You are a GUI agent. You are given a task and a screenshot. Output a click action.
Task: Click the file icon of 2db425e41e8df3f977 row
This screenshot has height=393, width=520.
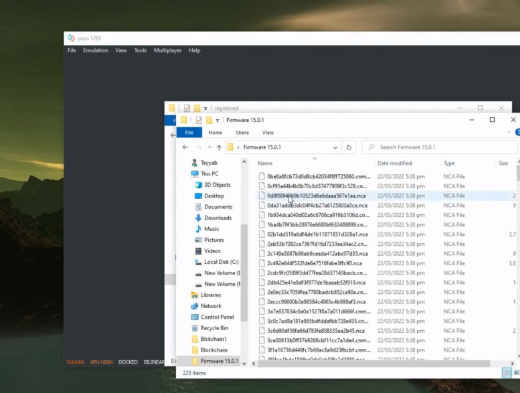(262, 282)
